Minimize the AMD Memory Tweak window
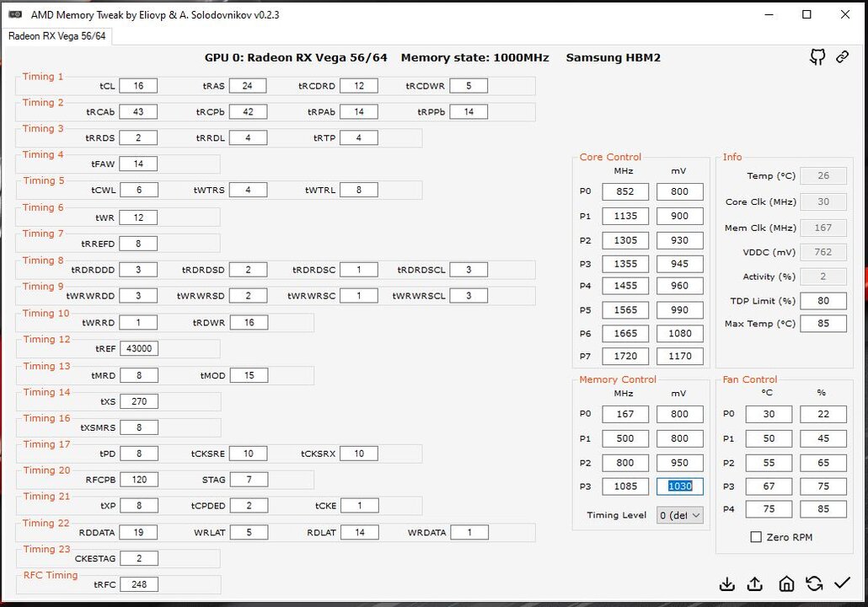 [x=769, y=14]
